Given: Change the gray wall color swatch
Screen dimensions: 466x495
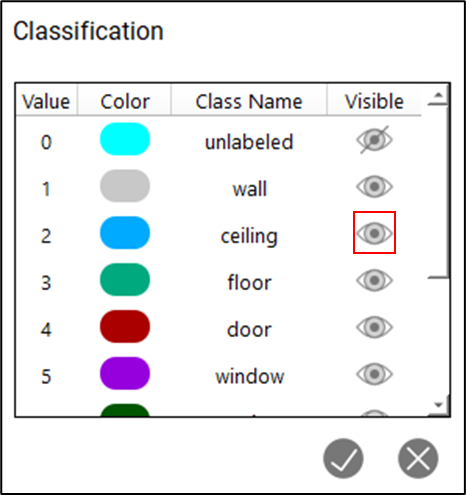Looking at the screenshot, I should click(x=125, y=186).
